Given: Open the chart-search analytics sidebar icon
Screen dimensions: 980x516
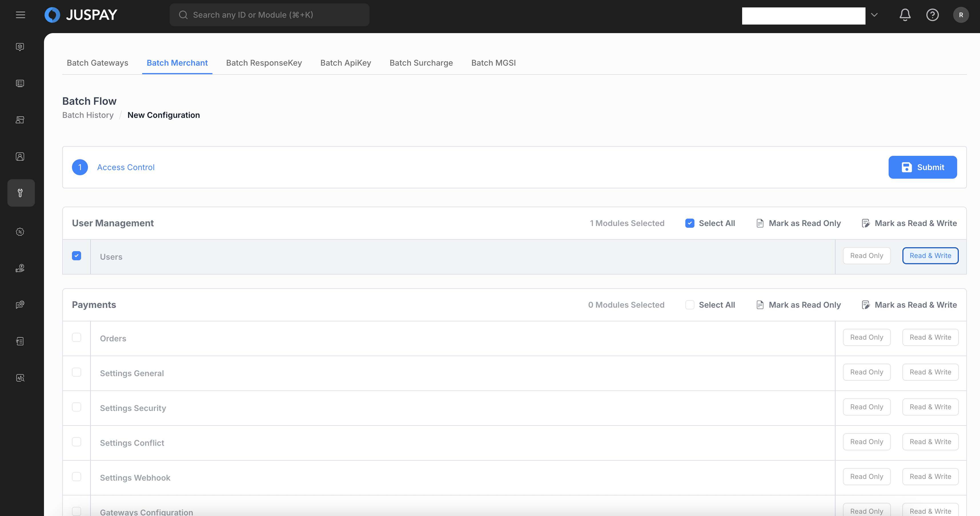Looking at the screenshot, I should (x=20, y=378).
